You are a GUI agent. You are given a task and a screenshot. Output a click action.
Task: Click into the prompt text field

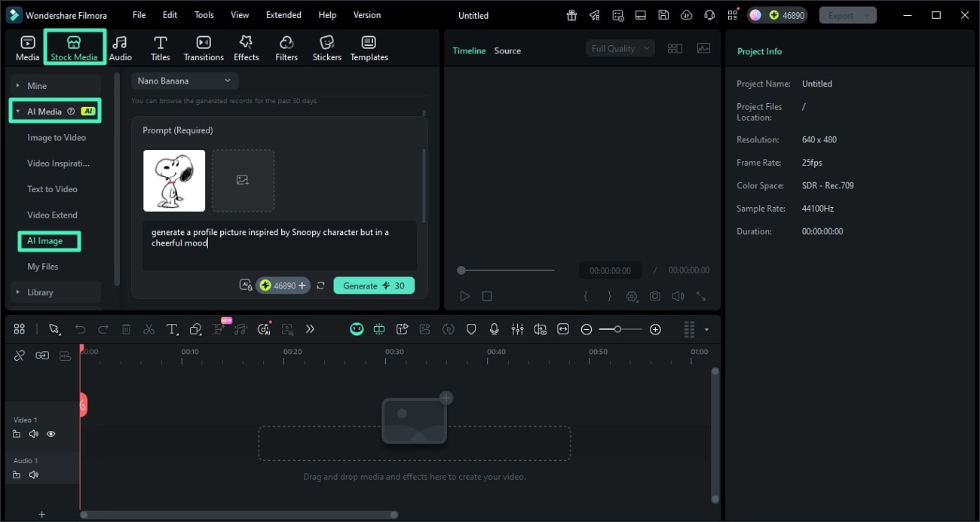pyautogui.click(x=279, y=245)
